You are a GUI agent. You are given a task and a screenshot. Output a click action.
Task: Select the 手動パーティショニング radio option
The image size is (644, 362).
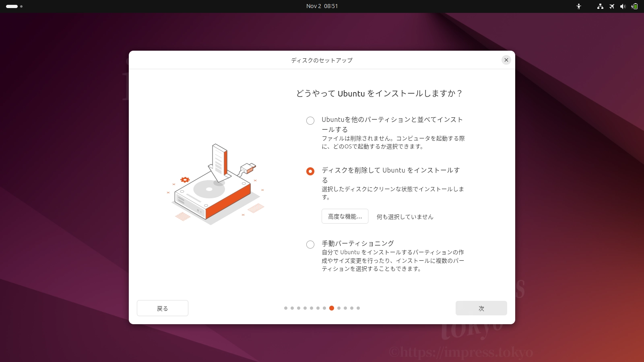click(x=310, y=245)
